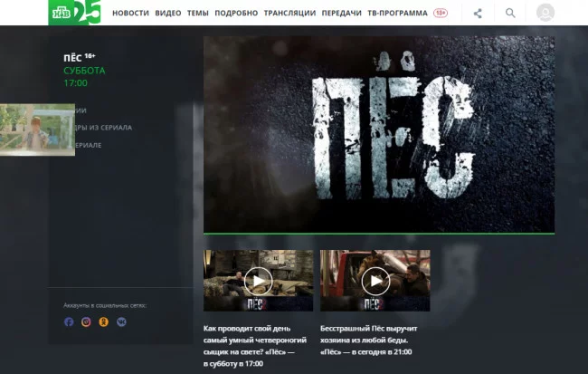
Task: Open the Подробно menu item
Action: tap(236, 13)
